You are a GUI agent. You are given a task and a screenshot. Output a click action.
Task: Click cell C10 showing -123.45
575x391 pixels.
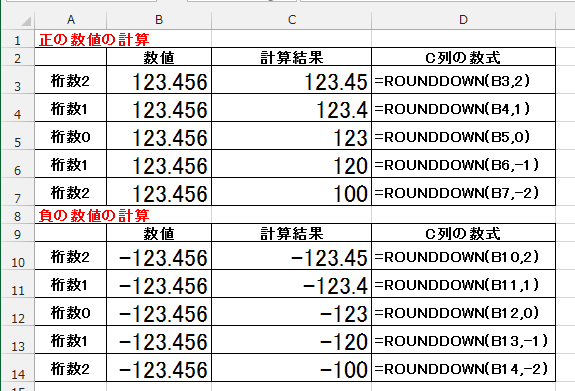(292, 256)
